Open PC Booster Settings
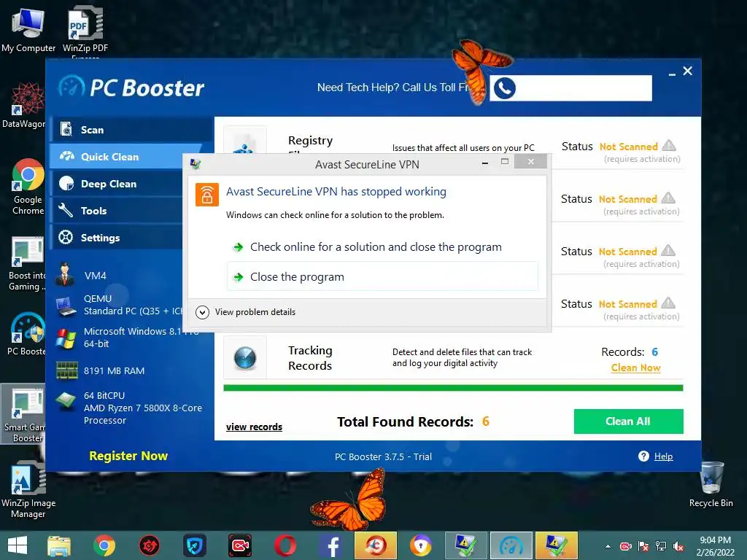 [x=117, y=238]
